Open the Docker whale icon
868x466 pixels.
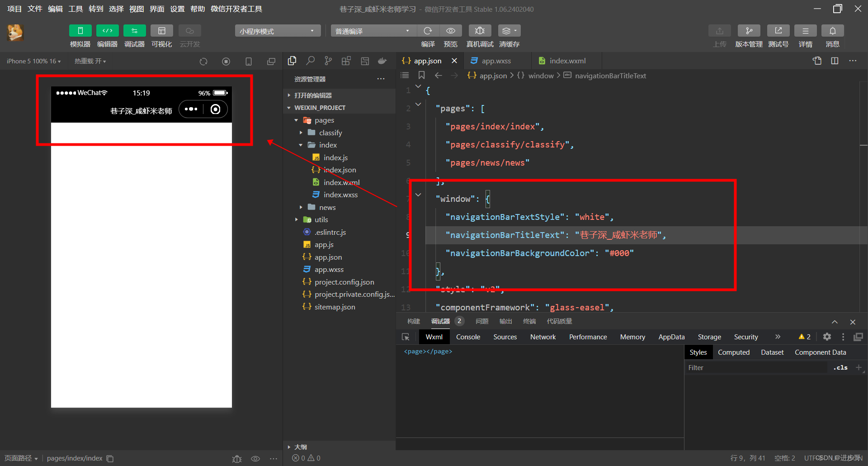(382, 61)
